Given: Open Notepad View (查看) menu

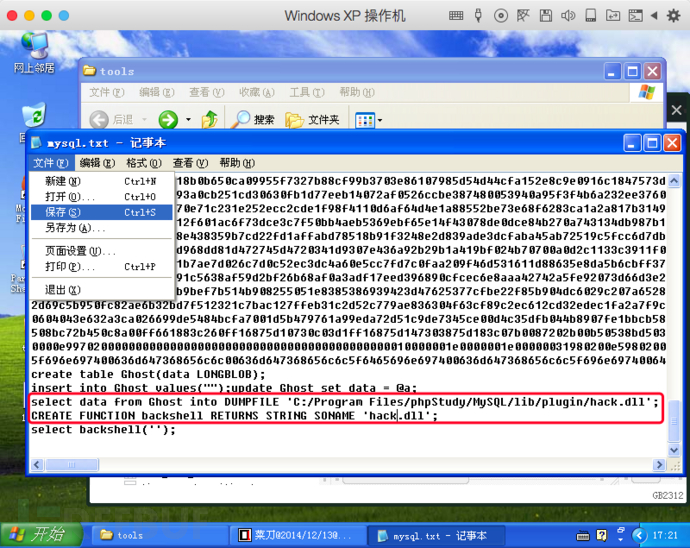Looking at the screenshot, I should pyautogui.click(x=190, y=163).
